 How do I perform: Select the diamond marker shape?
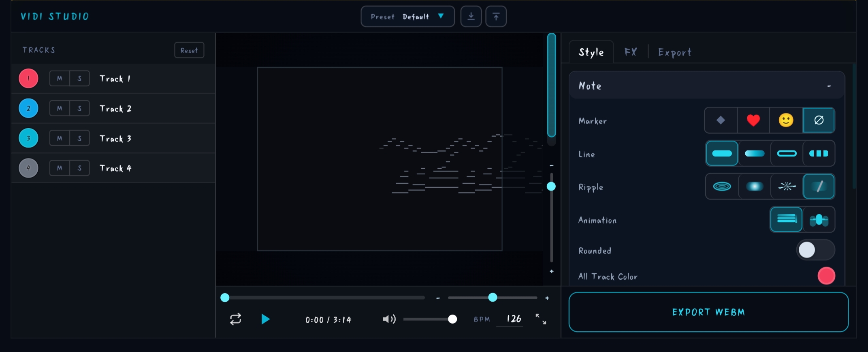coord(721,120)
